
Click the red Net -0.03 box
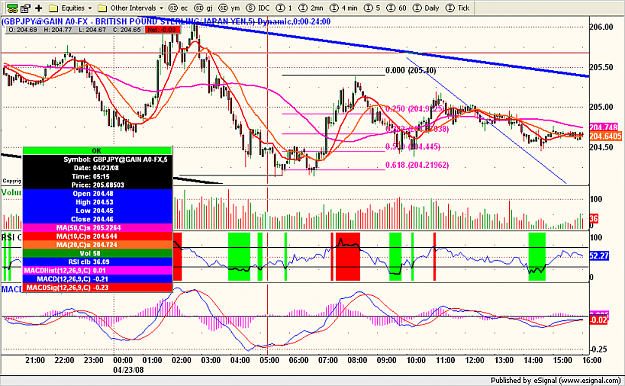click(x=162, y=30)
